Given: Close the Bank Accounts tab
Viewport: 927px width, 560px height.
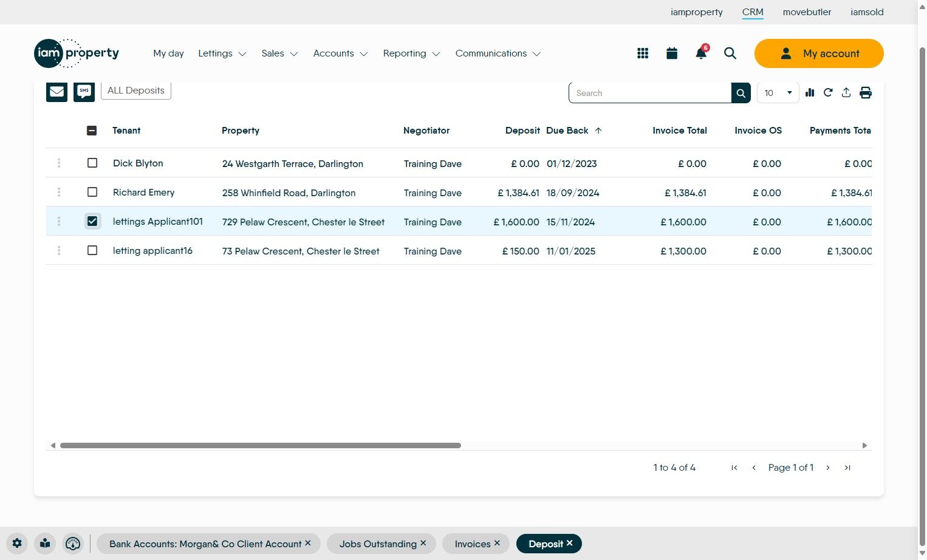Looking at the screenshot, I should [x=308, y=543].
